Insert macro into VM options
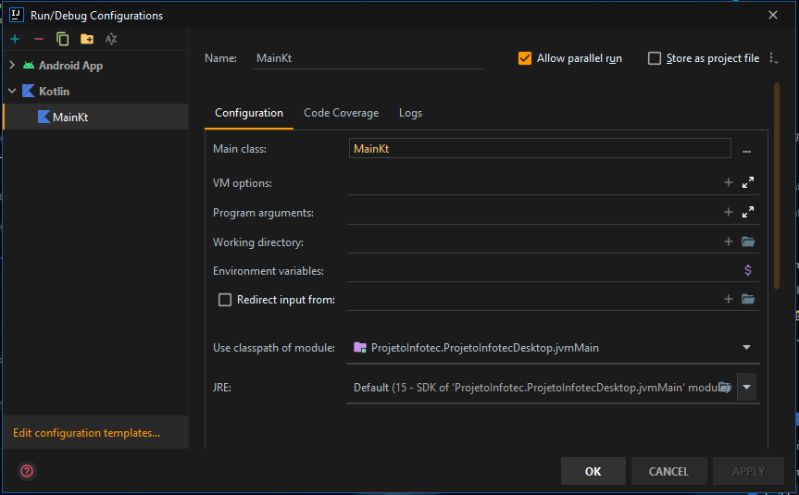 pyautogui.click(x=728, y=183)
